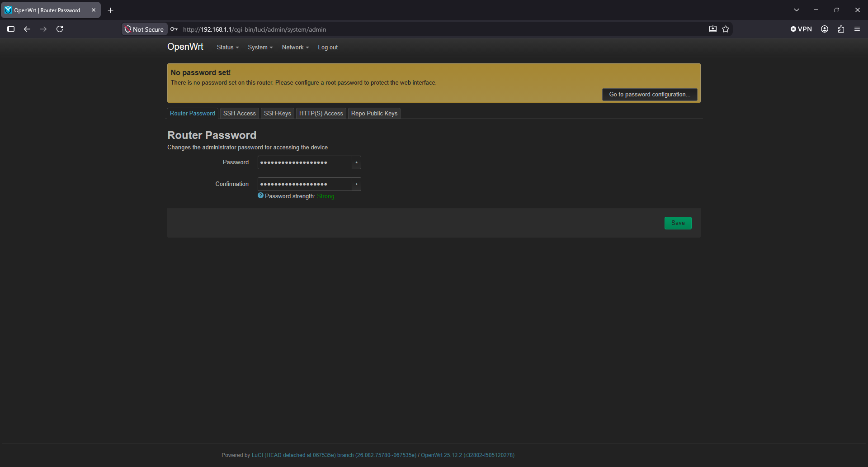Close the browser window

[x=858, y=10]
